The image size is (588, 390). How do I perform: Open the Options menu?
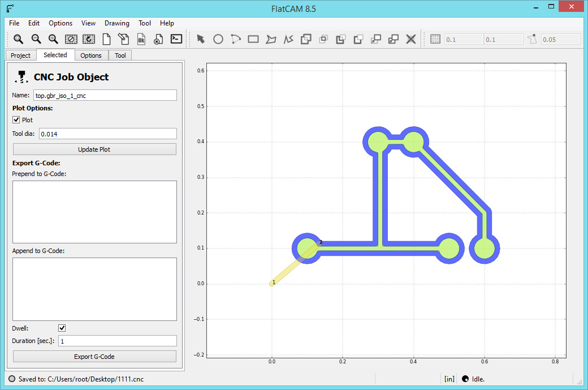pyautogui.click(x=60, y=23)
